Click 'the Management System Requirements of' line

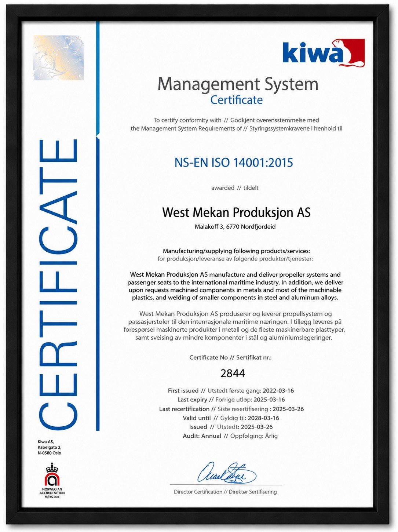point(237,128)
